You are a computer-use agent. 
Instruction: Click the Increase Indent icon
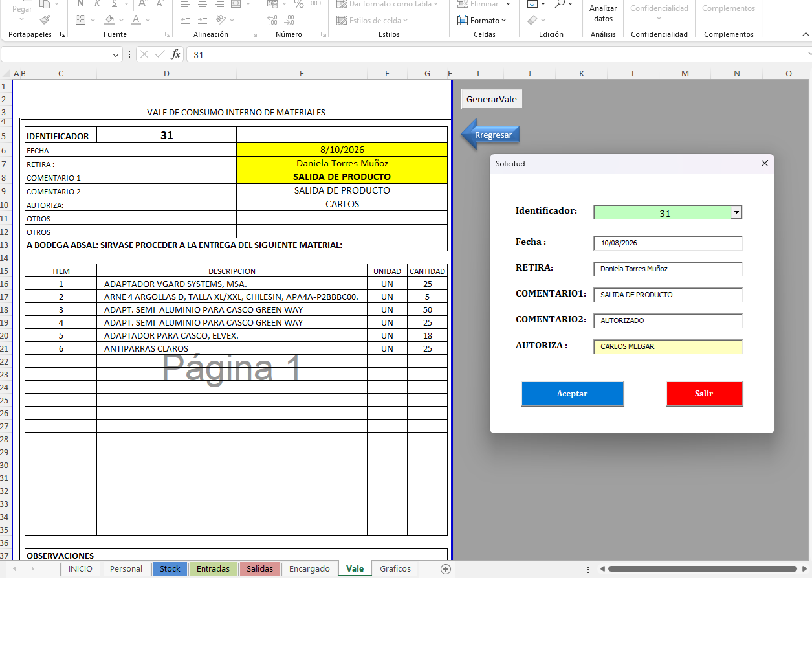(x=203, y=20)
